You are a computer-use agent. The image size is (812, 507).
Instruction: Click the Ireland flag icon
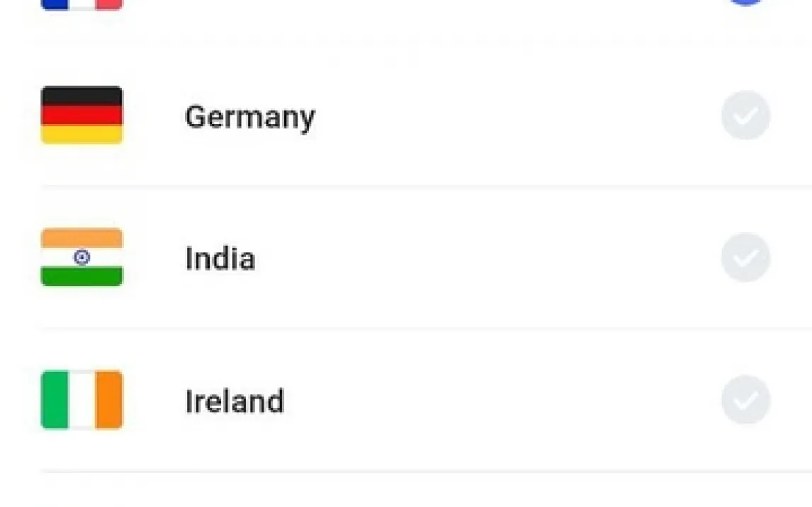81,400
